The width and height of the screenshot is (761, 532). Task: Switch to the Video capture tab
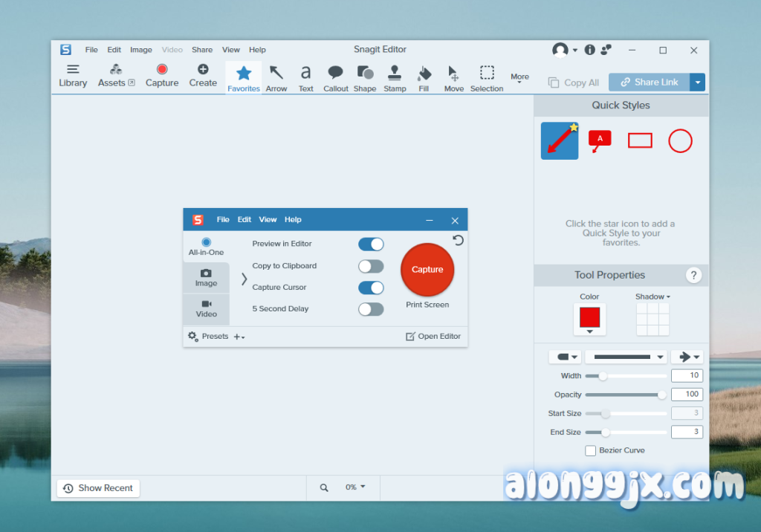207,308
